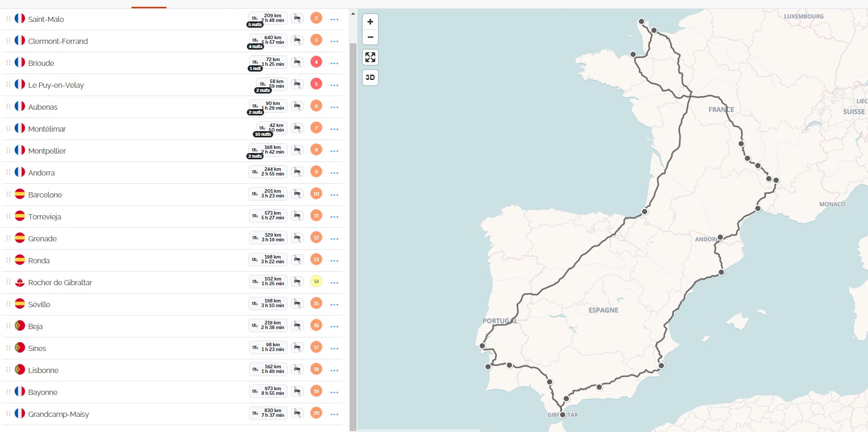Expand the three-dot options for Lisbonne
This screenshot has height=432, width=868.
tap(335, 370)
